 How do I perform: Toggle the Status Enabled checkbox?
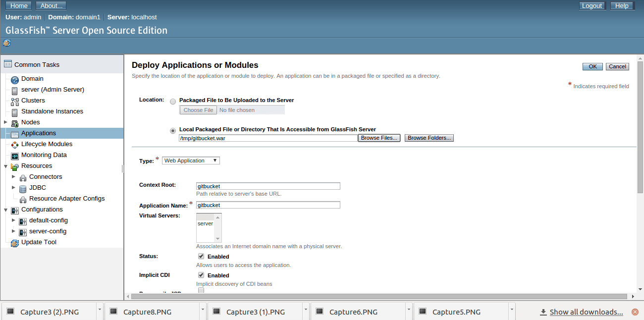point(201,256)
